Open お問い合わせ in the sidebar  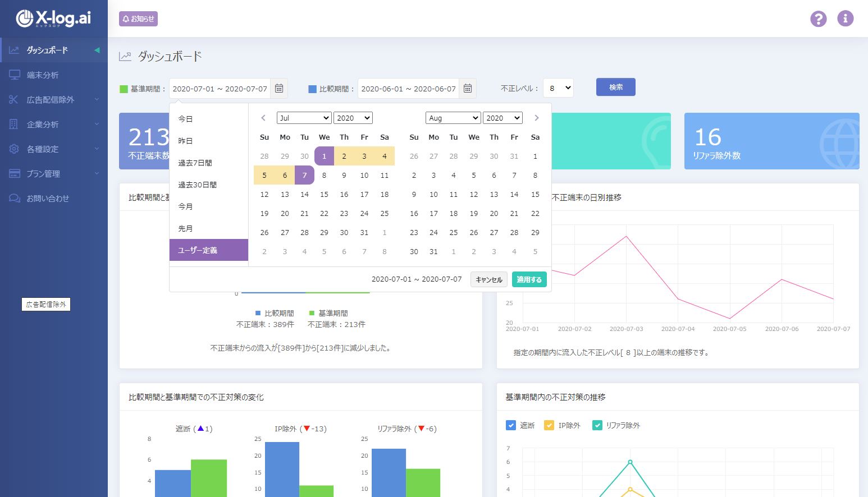[x=54, y=198]
